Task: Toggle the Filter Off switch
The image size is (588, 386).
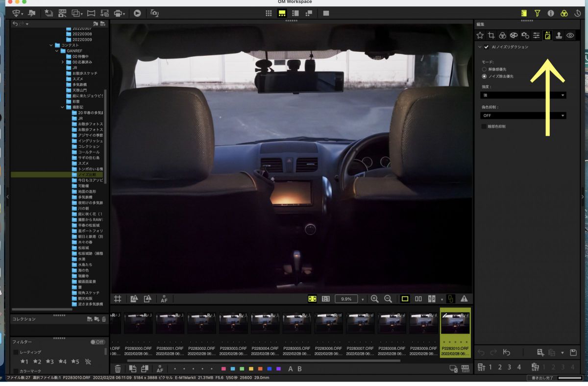Action: [98, 342]
